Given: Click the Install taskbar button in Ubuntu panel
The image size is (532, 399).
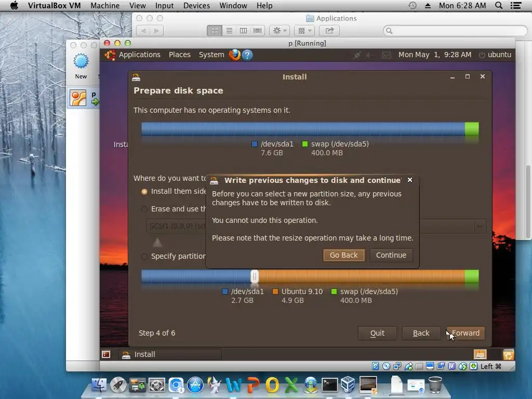Looking at the screenshot, I should click(x=170, y=354).
